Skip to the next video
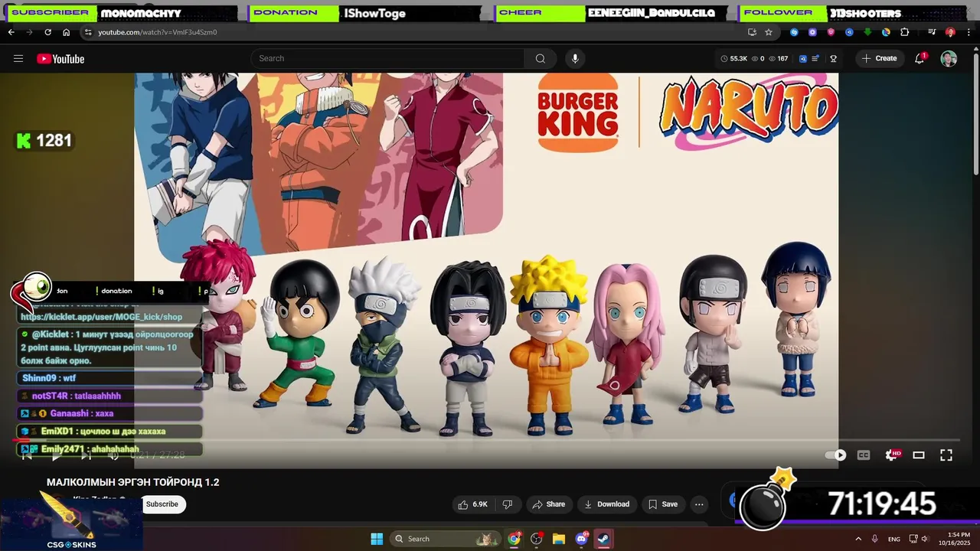The image size is (980, 551). pos(86,455)
